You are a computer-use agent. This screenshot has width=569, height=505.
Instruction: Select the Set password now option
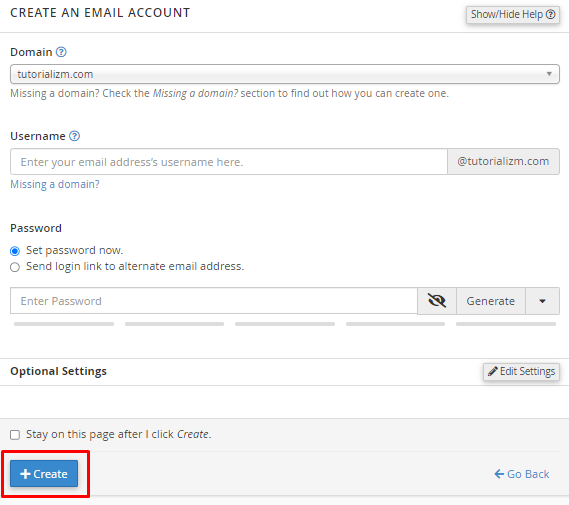pos(15,251)
